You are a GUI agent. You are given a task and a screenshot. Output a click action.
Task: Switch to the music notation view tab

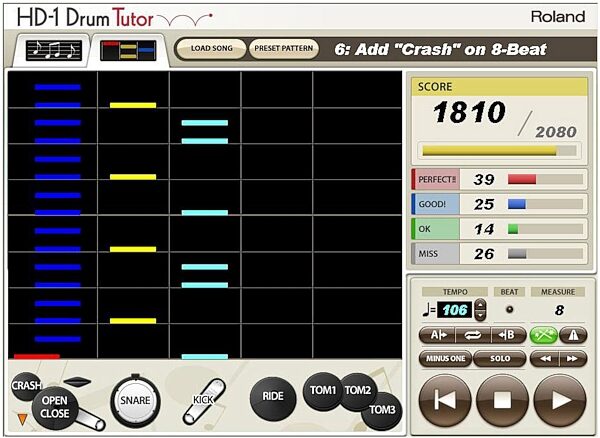[x=54, y=50]
